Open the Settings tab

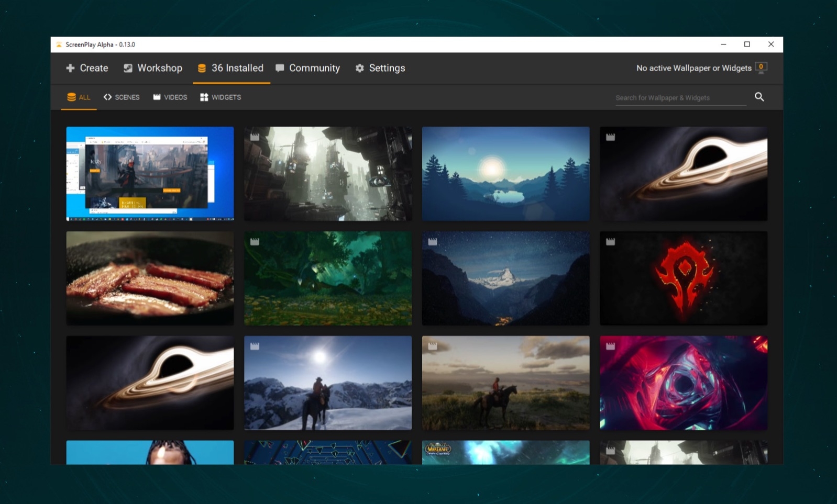(x=380, y=68)
